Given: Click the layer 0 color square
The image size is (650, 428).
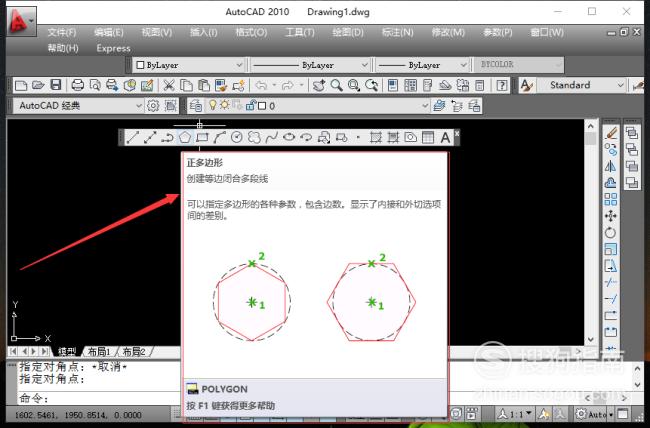Looking at the screenshot, I should pos(262,106).
